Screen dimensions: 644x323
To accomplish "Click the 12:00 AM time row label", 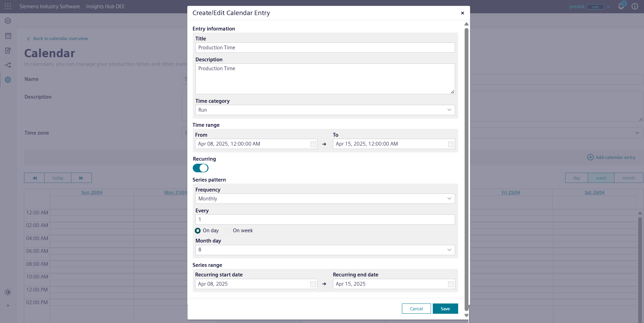I will (37, 213).
